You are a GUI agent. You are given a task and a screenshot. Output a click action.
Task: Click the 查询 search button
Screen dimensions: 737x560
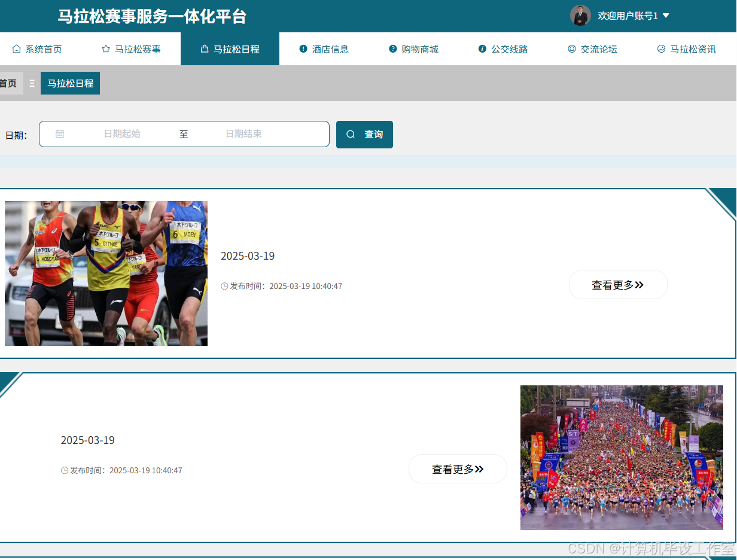click(x=364, y=135)
